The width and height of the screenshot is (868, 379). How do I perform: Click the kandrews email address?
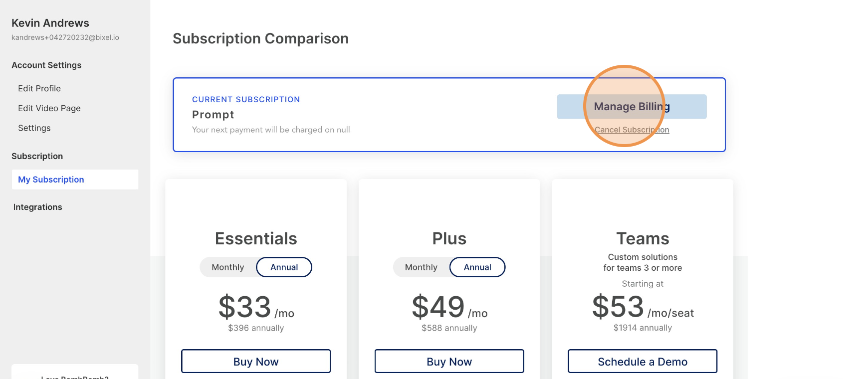click(65, 37)
